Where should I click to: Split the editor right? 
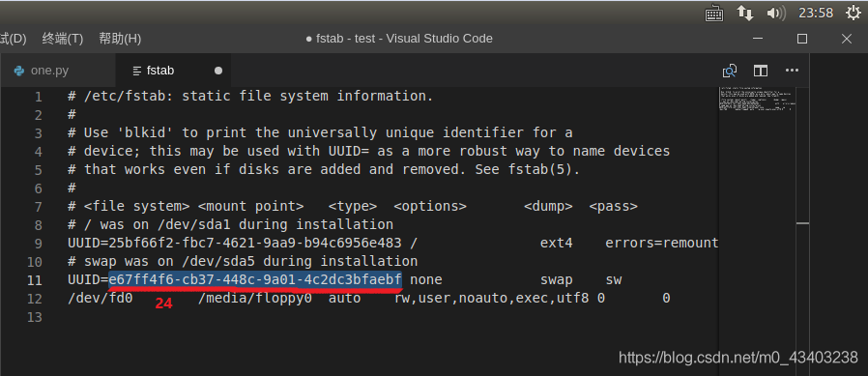coord(761,71)
